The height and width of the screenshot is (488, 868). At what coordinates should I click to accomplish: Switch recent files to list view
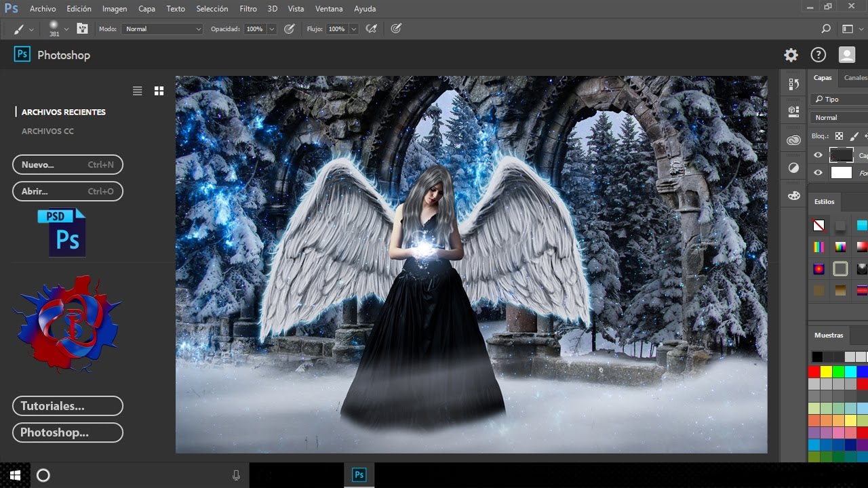click(x=138, y=91)
